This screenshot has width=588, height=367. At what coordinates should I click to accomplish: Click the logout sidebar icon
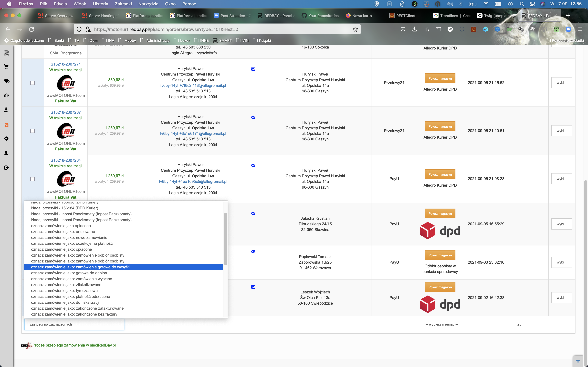pyautogui.click(x=6, y=167)
